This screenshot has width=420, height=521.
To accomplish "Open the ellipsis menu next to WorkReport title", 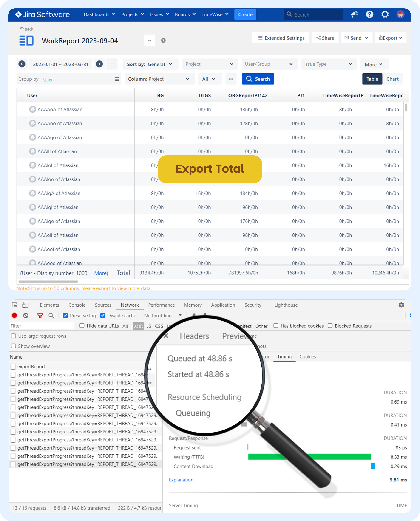I will (150, 40).
